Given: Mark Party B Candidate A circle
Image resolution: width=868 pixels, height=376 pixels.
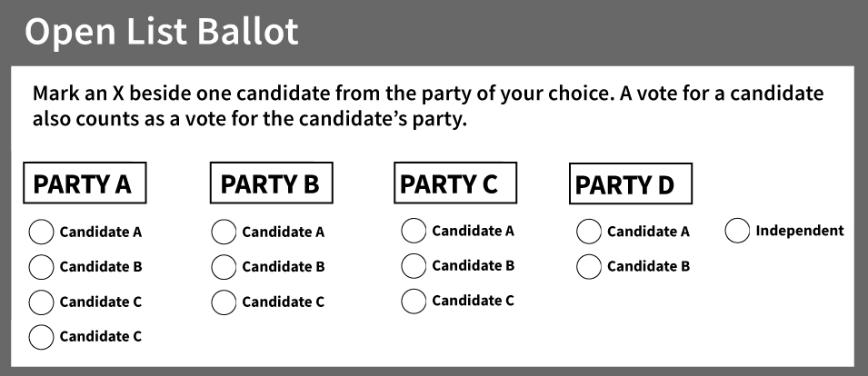Looking at the screenshot, I should [x=224, y=233].
